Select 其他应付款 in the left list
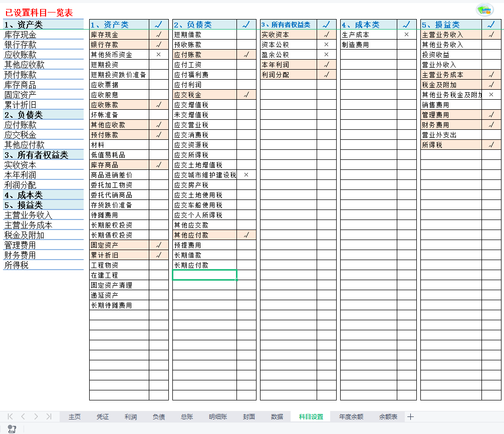504x434 pixels. click(x=44, y=145)
